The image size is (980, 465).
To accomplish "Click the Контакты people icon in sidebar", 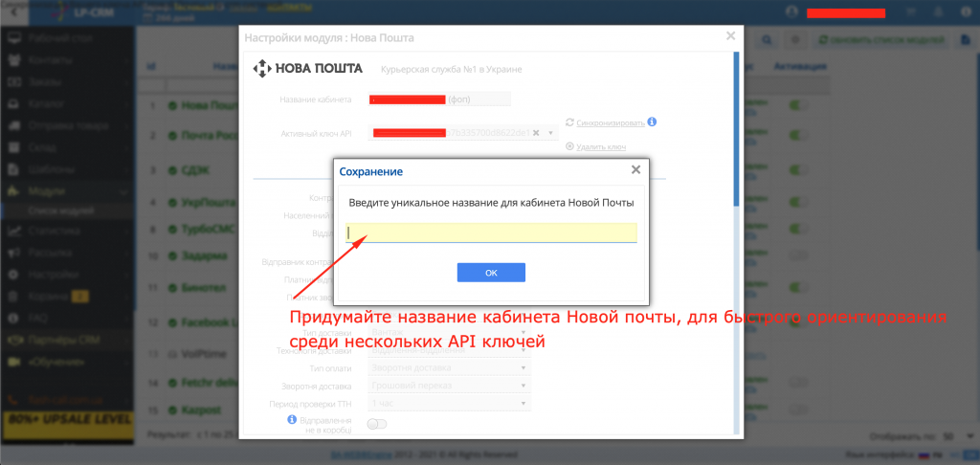I will 13,60.
